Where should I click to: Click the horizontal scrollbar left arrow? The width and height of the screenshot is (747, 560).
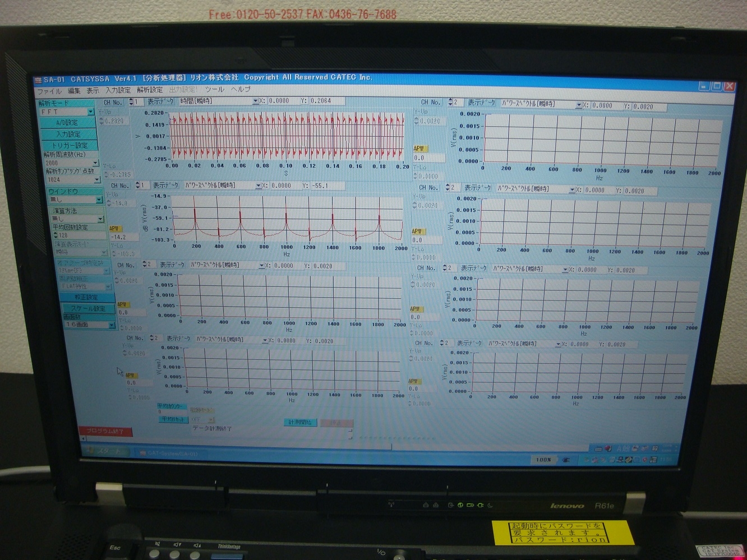click(83, 439)
